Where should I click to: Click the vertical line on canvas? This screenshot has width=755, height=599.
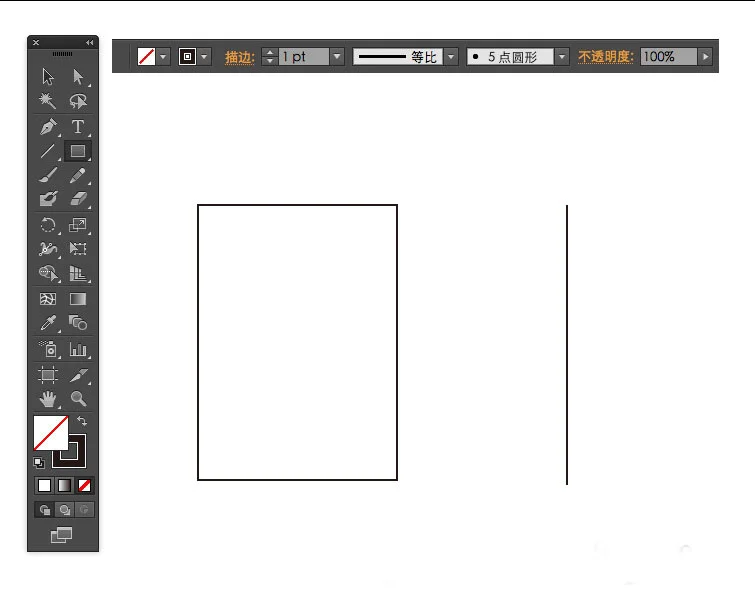567,345
